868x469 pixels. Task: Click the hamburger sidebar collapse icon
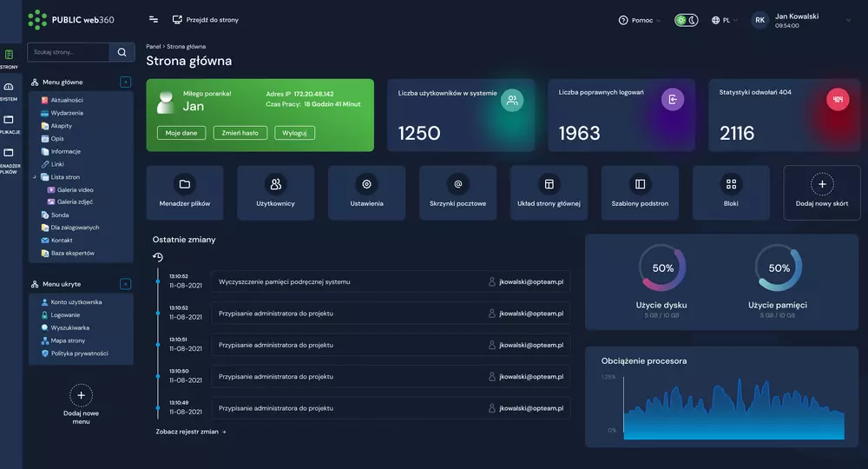pos(154,19)
